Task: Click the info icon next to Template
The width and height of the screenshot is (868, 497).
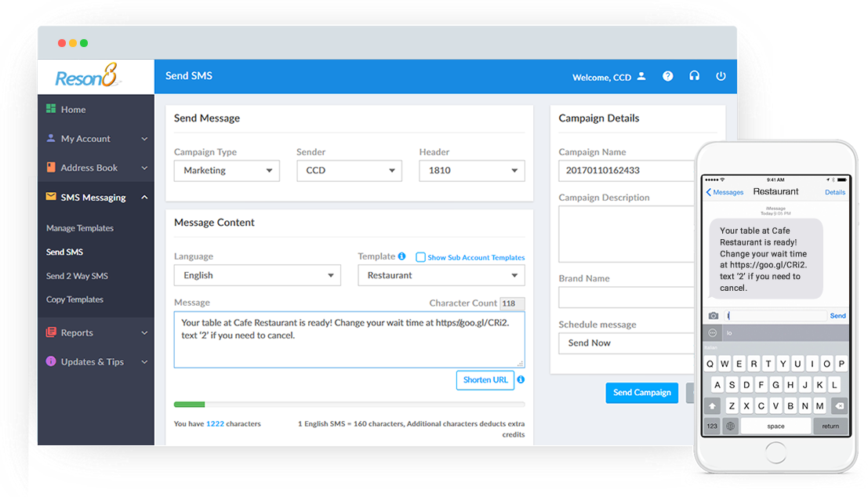Action: tap(402, 256)
